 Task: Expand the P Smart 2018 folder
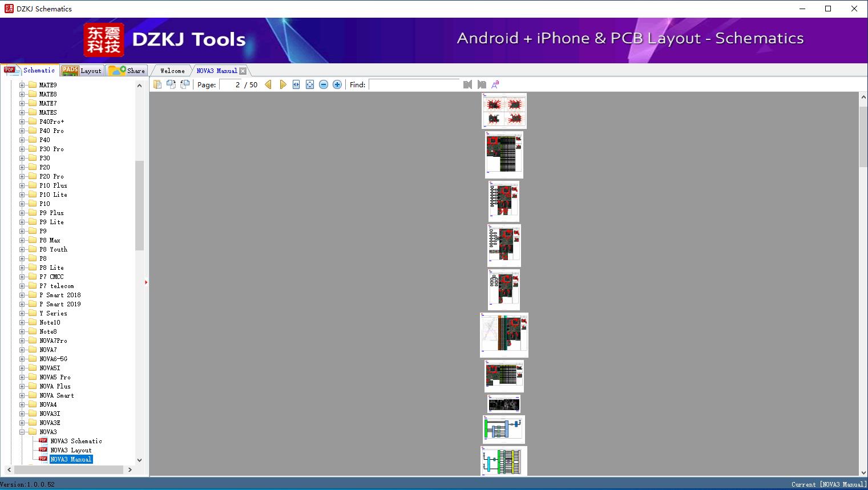click(x=22, y=295)
